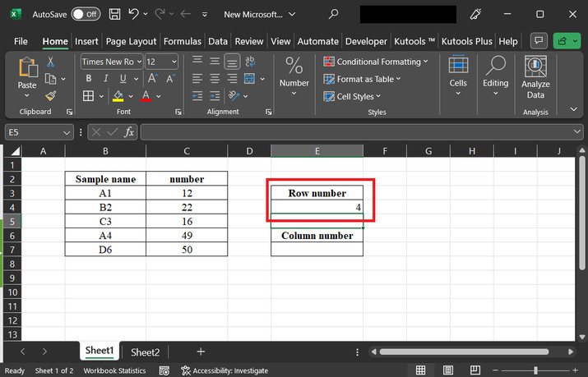
Task: Toggle Italic formatting
Action: 106,79
